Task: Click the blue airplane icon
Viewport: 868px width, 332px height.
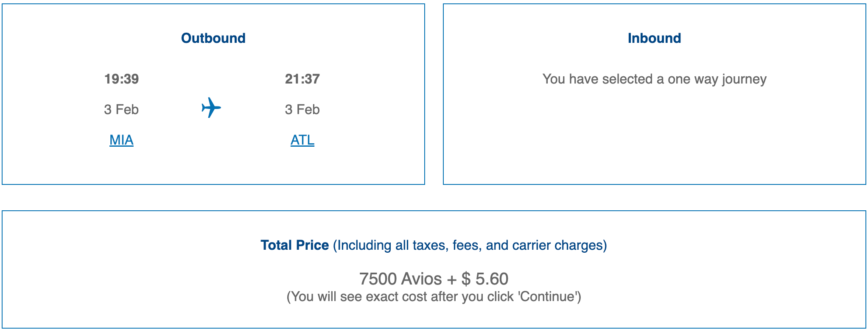Action: (x=211, y=108)
